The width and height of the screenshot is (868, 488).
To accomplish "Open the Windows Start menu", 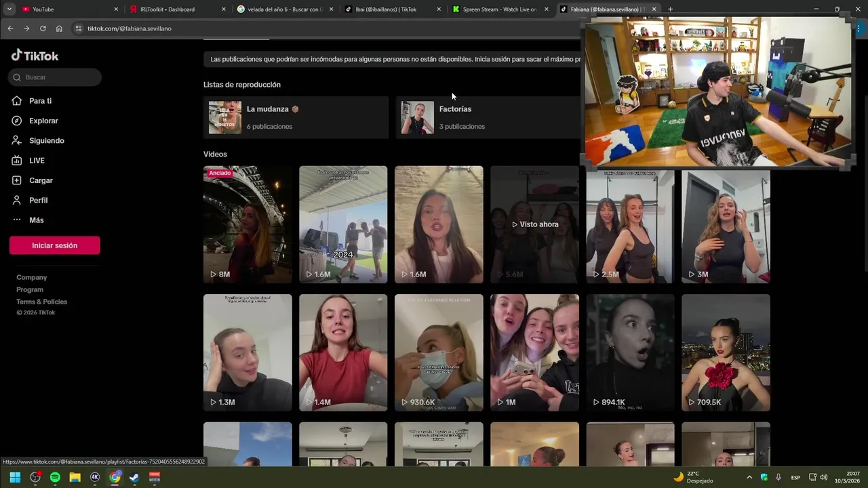I will [15, 477].
